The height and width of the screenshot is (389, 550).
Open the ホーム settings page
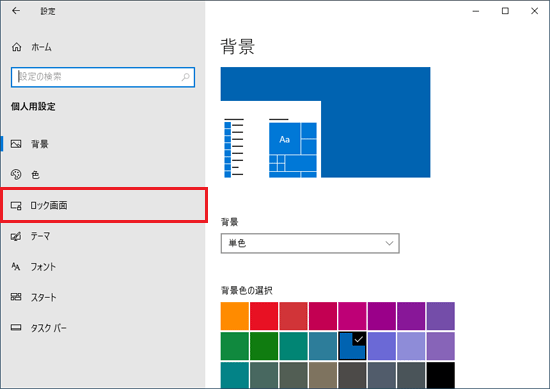click(x=103, y=47)
